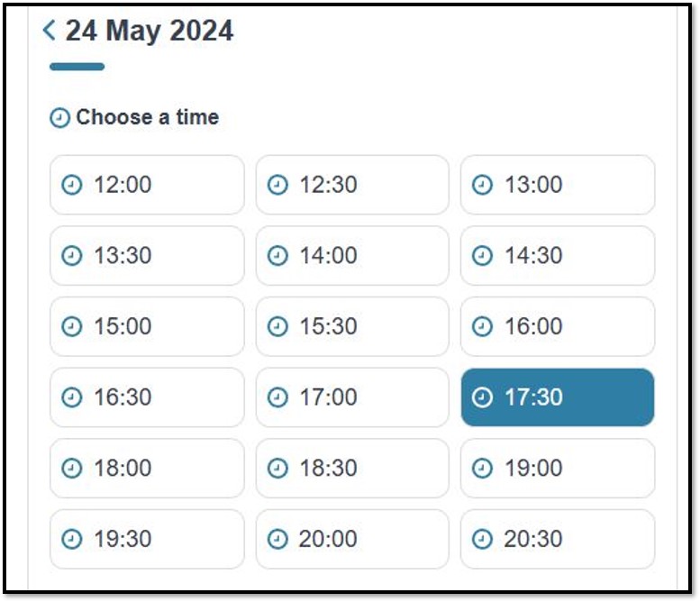700x602 pixels.
Task: Click the back chevron beside 24 May 2024
Action: [49, 31]
